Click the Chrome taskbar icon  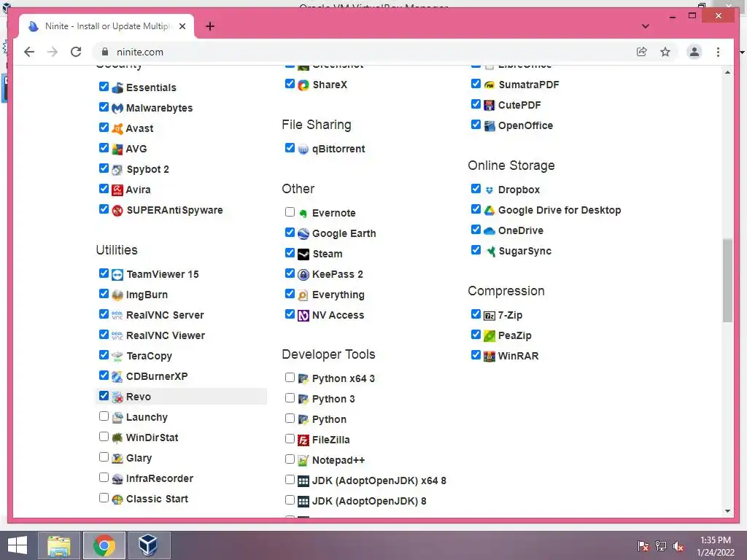click(104, 545)
